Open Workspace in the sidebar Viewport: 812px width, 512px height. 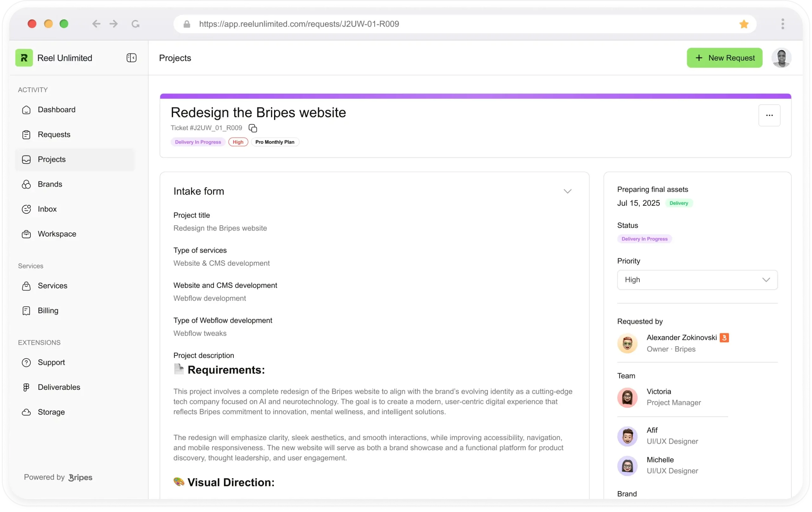click(75, 234)
